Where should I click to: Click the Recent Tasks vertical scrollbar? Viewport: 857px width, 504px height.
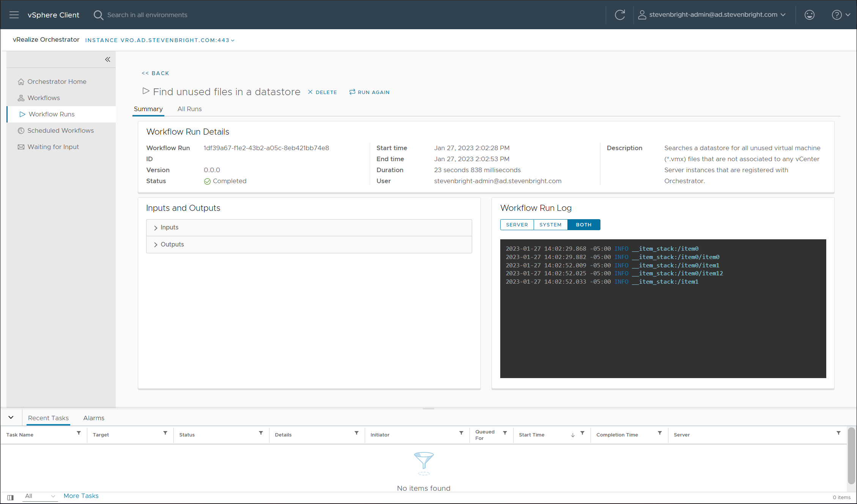click(851, 455)
